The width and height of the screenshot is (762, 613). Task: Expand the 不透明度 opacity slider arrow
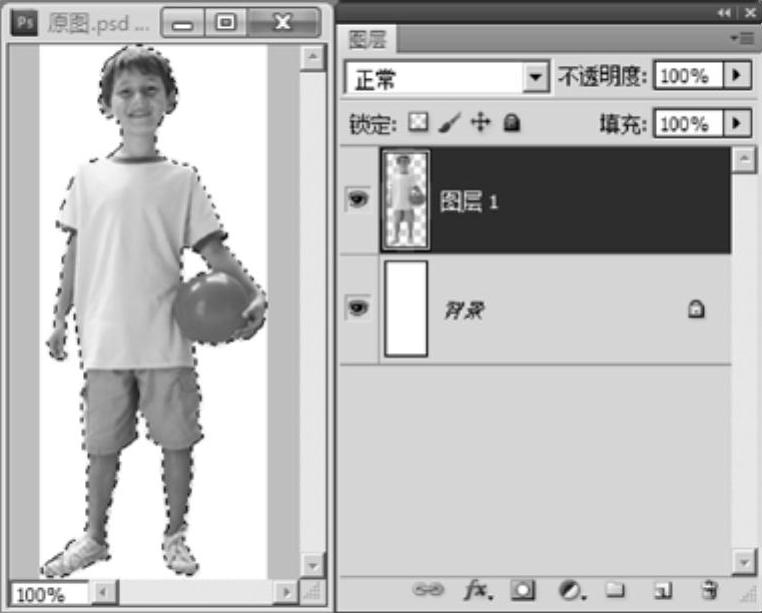738,77
